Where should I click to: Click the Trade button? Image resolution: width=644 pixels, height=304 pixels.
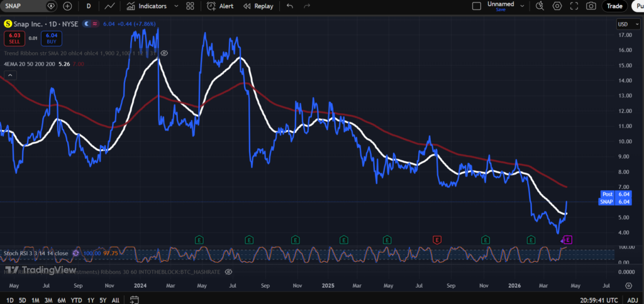pos(614,6)
